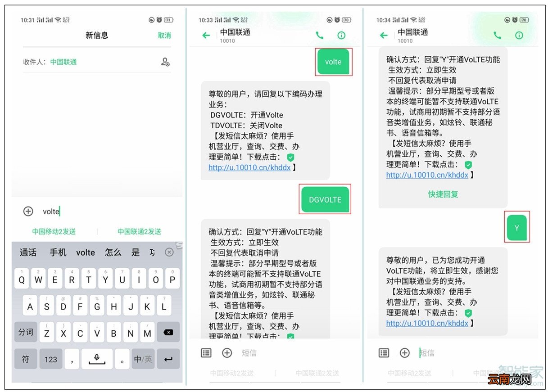Tap shield icon in VoLTE success message

(x=468, y=313)
